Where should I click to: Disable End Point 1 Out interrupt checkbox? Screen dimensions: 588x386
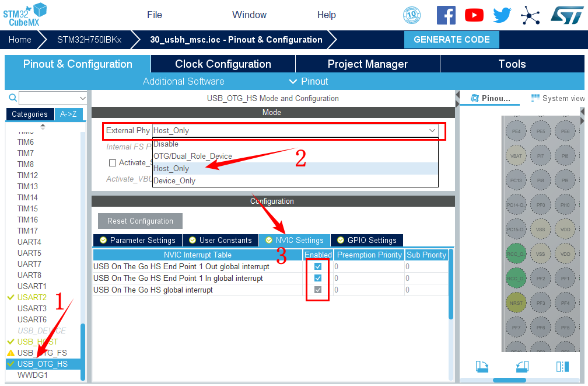[x=318, y=266]
